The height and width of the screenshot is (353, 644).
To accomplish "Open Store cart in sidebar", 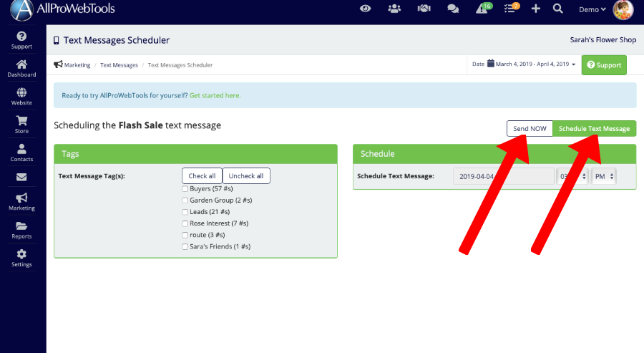I will [x=21, y=125].
